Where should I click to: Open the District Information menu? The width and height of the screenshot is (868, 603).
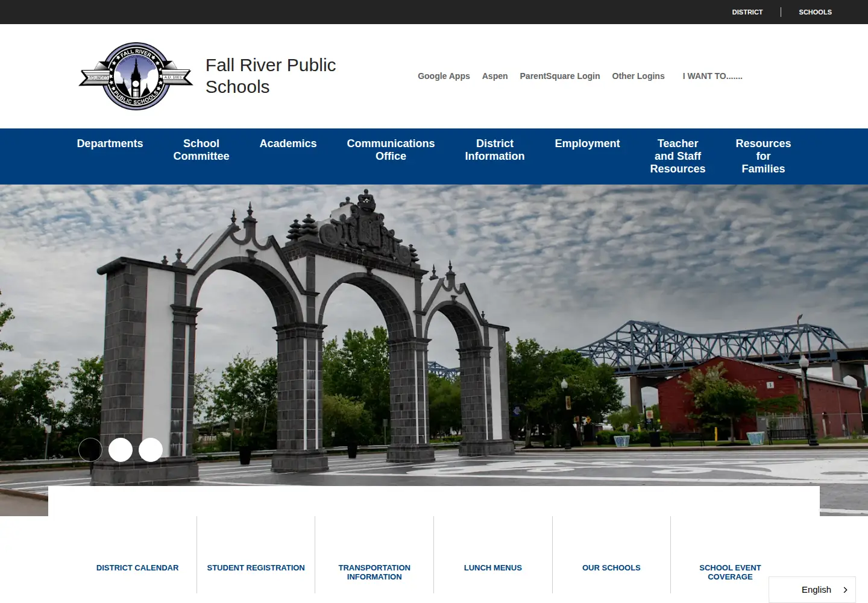(x=495, y=150)
